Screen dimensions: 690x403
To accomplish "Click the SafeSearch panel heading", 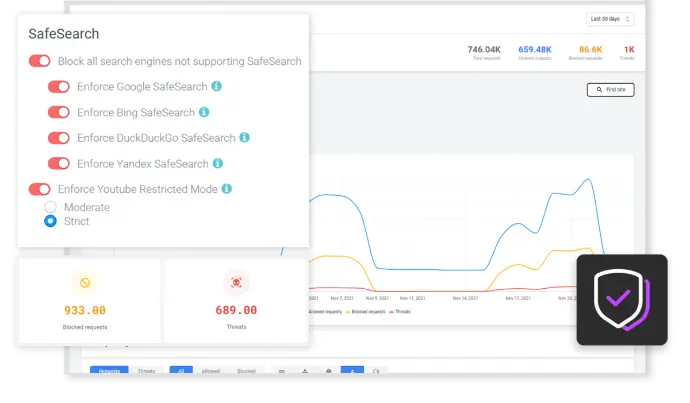I will coord(64,34).
